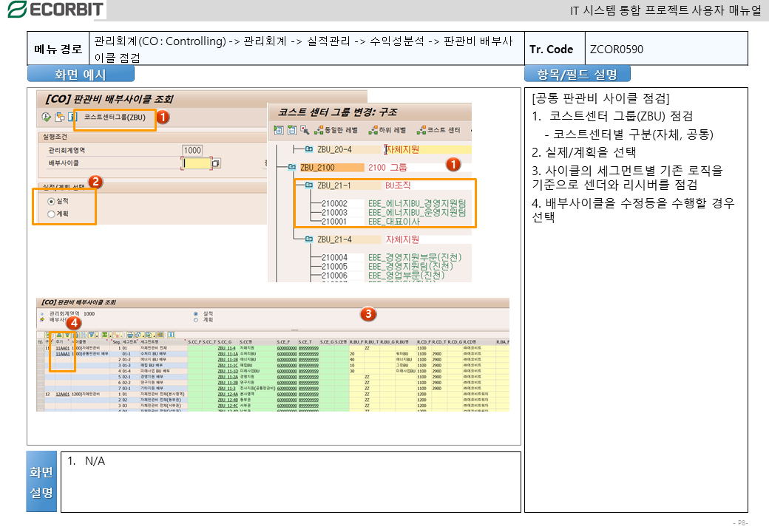Click the Get Variant icon in toolbar
Image resolution: width=769 pixels, height=532 pixels.
click(x=60, y=117)
